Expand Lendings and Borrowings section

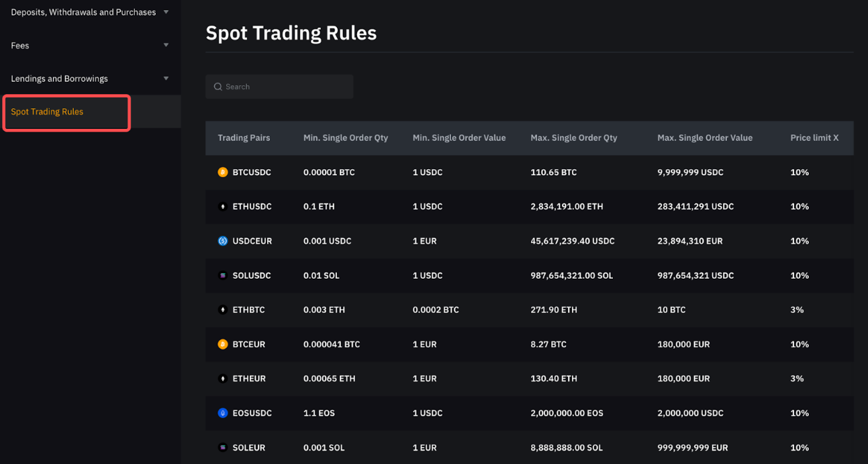166,79
